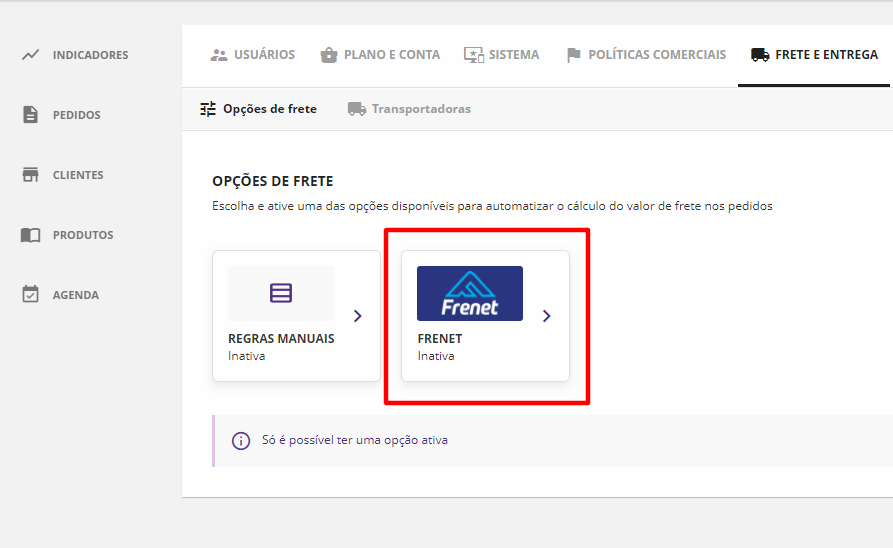893x548 pixels.
Task: Select the Opções de frete sub-tab
Action: pos(259,109)
